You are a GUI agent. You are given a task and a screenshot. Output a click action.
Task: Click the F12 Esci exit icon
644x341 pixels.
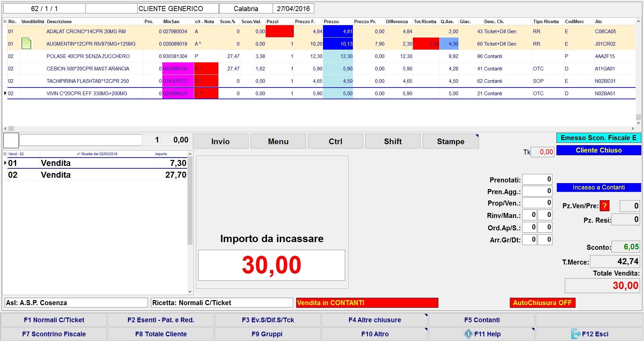(x=576, y=334)
